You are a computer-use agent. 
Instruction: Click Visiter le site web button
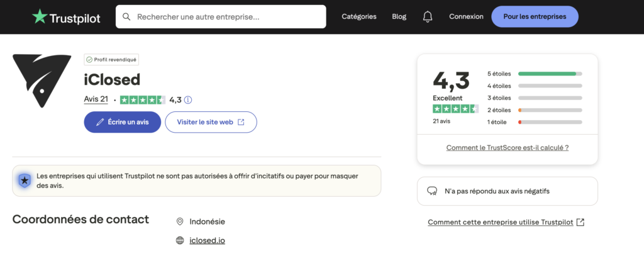pos(211,122)
